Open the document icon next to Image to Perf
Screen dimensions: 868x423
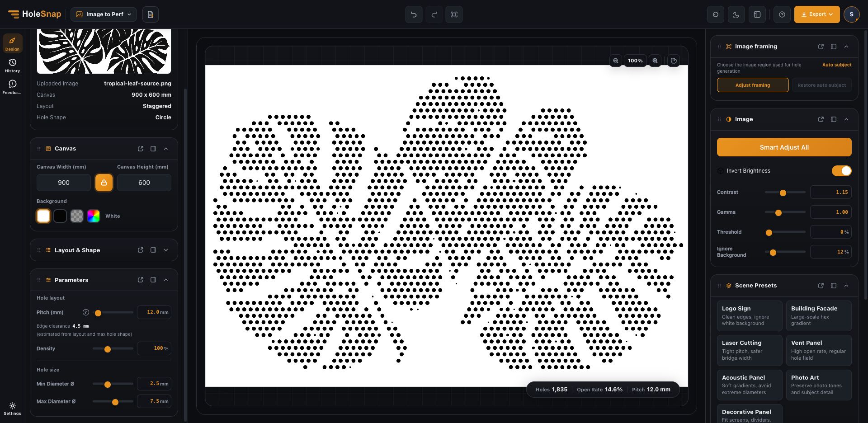coord(151,14)
